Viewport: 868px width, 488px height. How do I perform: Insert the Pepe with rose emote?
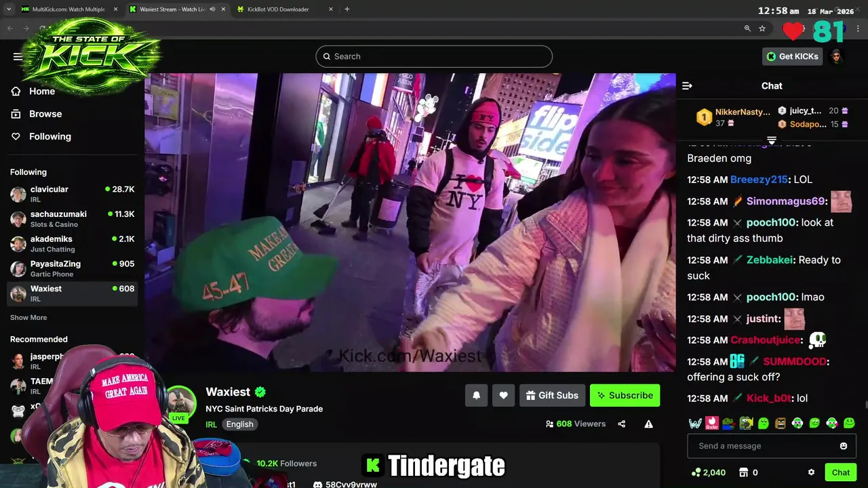729,423
